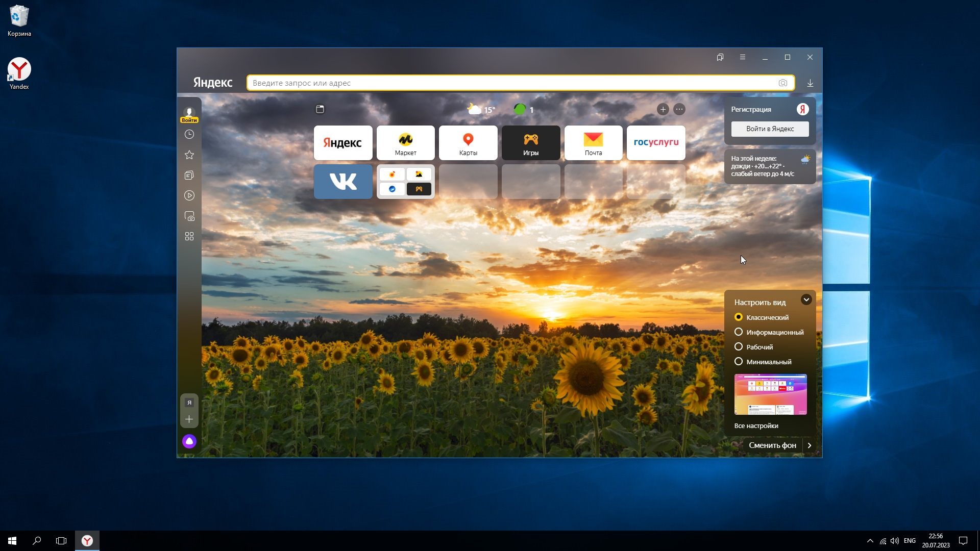Click the screenshot camera sidebar icon
The width and height of the screenshot is (980, 551).
click(189, 216)
